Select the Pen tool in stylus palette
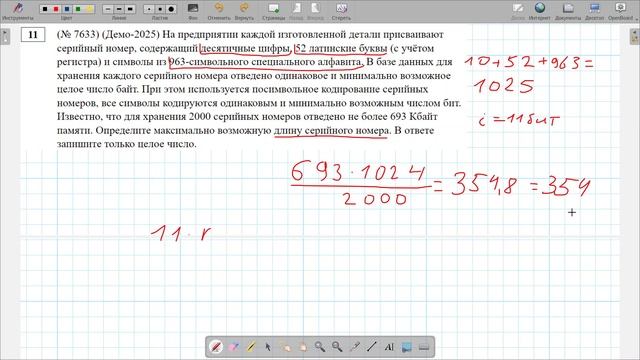 (216, 347)
